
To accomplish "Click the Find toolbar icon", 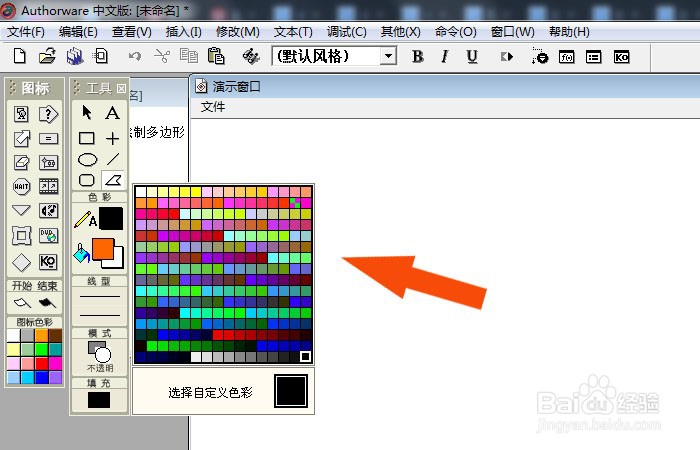I will pyautogui.click(x=251, y=56).
